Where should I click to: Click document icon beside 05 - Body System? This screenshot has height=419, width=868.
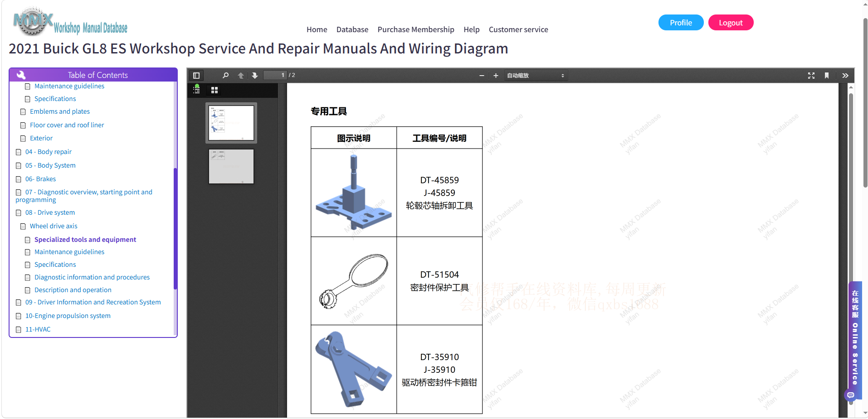coord(19,166)
